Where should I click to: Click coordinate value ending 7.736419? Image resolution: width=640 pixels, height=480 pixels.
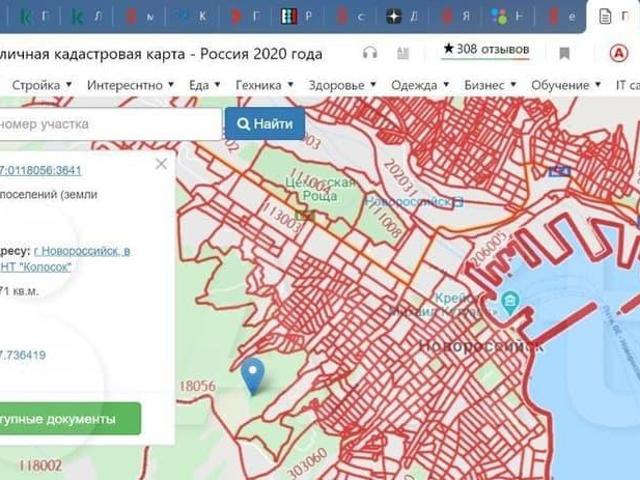coord(23,355)
